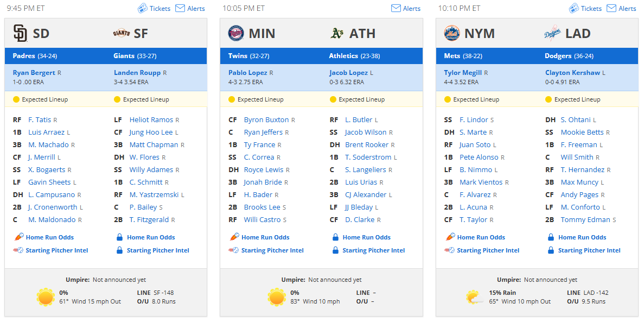Click the Dodgers team logo
Viewport: 644px width, 322px height.
coord(552,34)
